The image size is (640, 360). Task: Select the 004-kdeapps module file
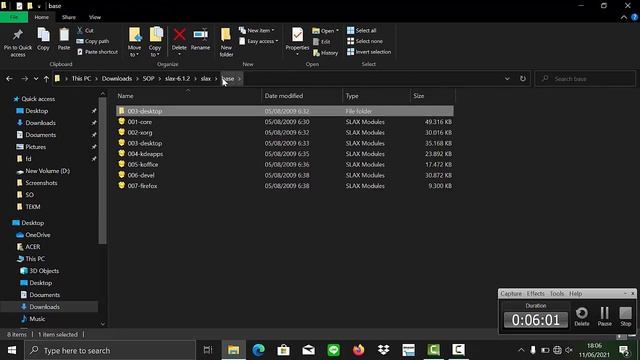click(284, 154)
